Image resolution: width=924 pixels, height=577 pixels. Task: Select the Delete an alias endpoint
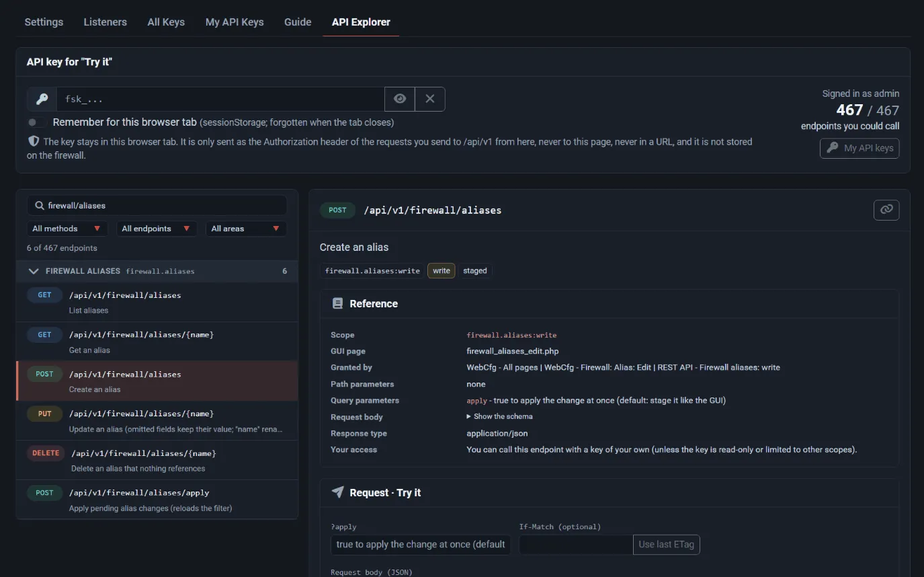point(157,460)
